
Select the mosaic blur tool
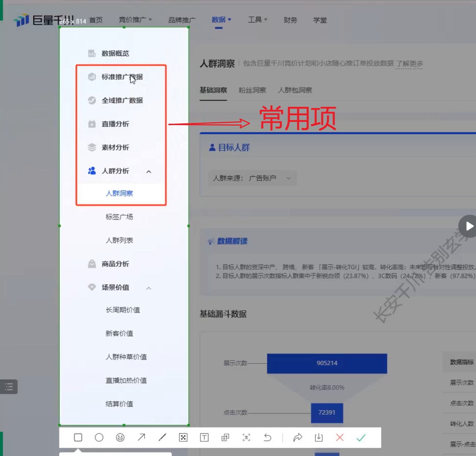pos(183,437)
